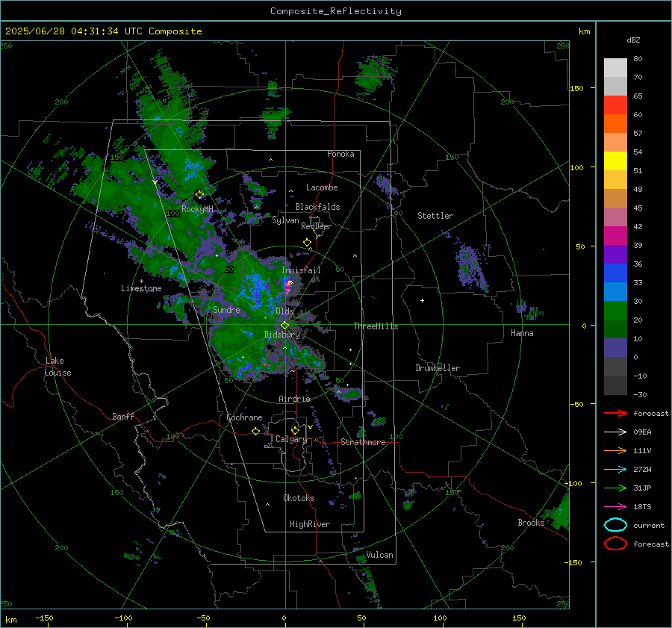The width and height of the screenshot is (672, 628).
Task: Click the cyan 'current' ellipse legend icon
Action: (615, 525)
